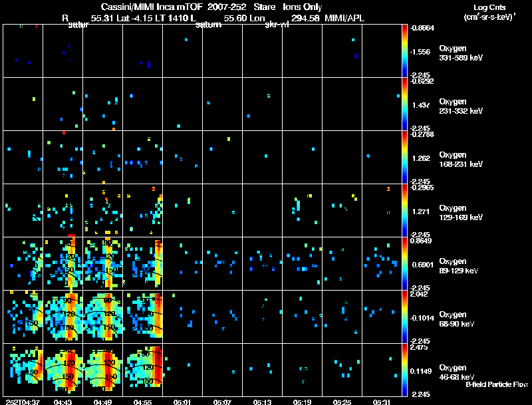Select the 46-68 keV image at 252T04:37

pyautogui.click(x=23, y=370)
